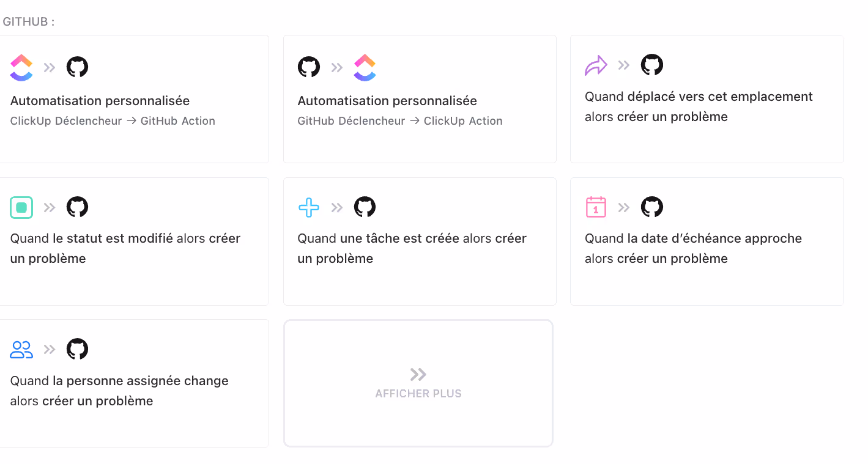Click the pink due date calendar icon
The height and width of the screenshot is (464, 868).
[x=596, y=207]
